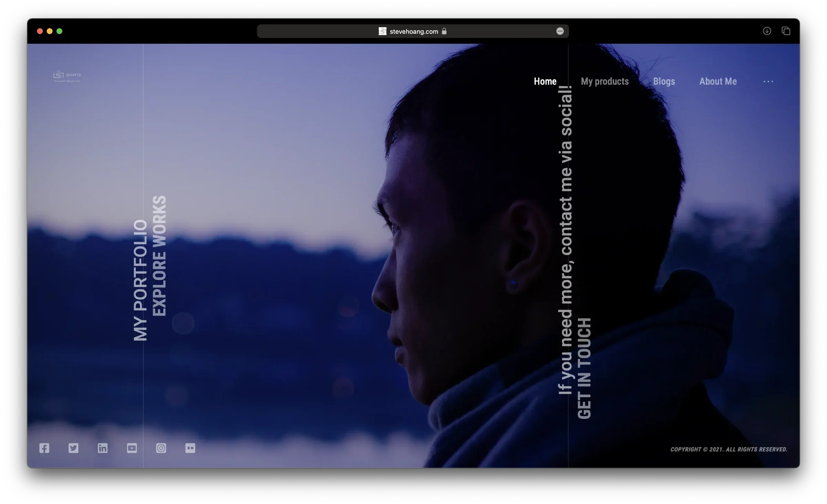Open the Facebook social icon
Image resolution: width=827 pixels, height=504 pixels.
(44, 448)
